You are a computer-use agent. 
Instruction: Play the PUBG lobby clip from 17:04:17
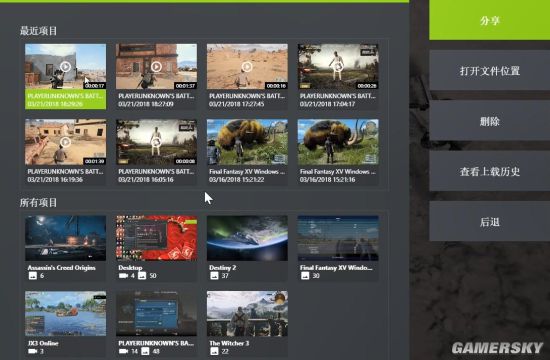[x=338, y=66]
